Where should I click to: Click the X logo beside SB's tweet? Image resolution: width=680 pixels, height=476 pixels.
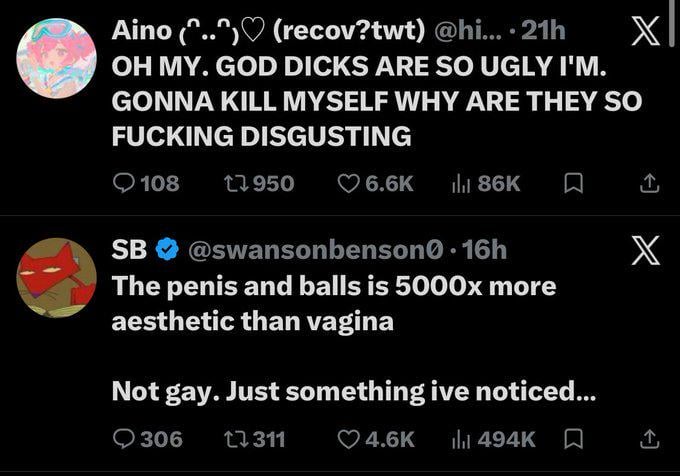pyautogui.click(x=646, y=250)
